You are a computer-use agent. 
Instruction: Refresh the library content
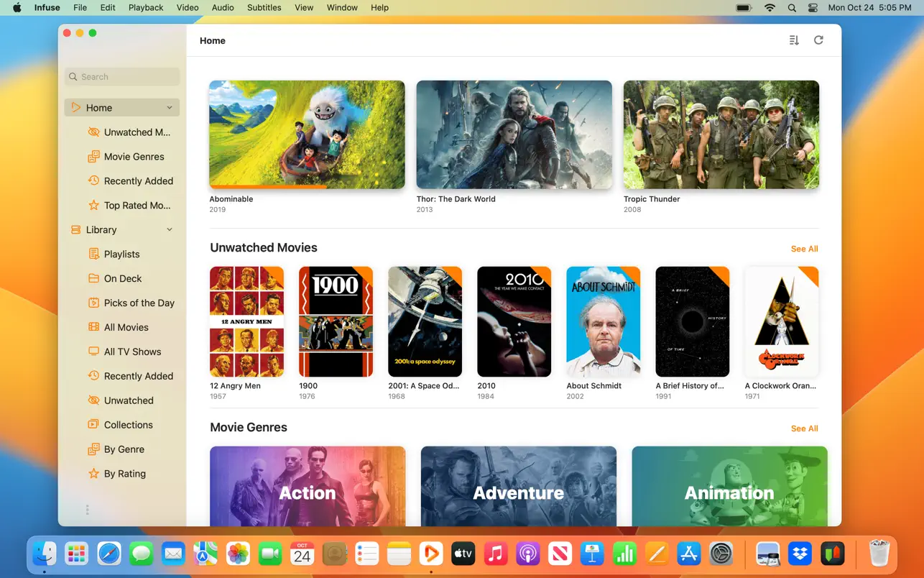(x=818, y=40)
